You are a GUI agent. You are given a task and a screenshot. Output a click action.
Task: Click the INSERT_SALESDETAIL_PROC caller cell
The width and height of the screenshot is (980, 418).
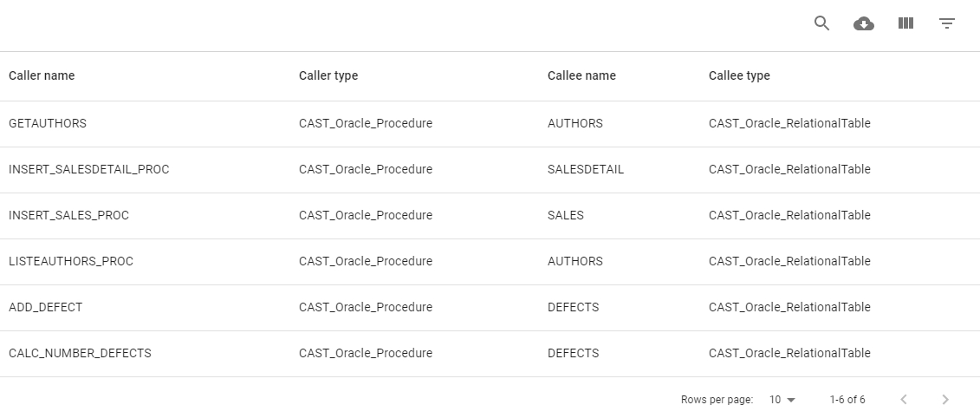(x=89, y=169)
